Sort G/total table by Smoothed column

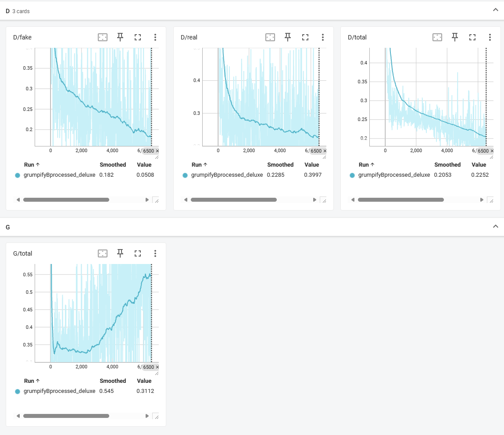point(113,381)
